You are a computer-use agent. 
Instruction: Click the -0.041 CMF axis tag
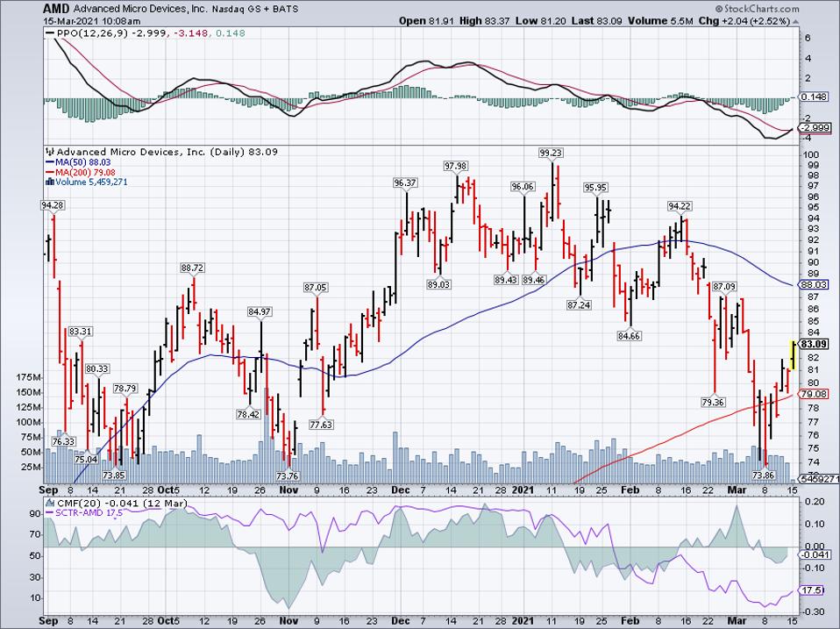point(815,554)
